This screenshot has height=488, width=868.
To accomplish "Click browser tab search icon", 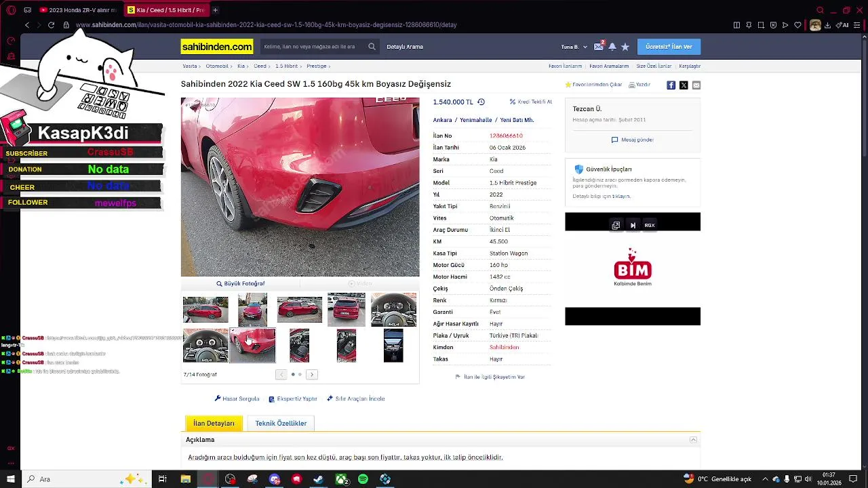I will pos(820,10).
